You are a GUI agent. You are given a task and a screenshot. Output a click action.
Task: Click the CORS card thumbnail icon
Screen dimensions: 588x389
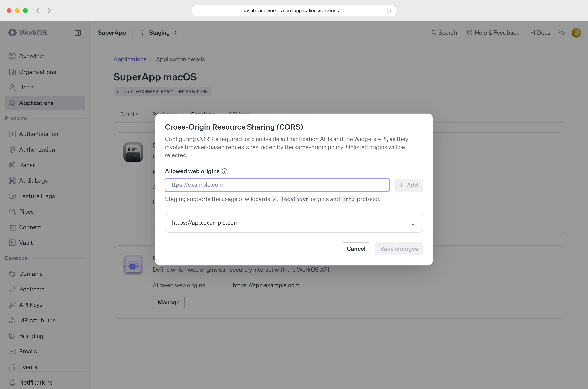click(x=133, y=265)
